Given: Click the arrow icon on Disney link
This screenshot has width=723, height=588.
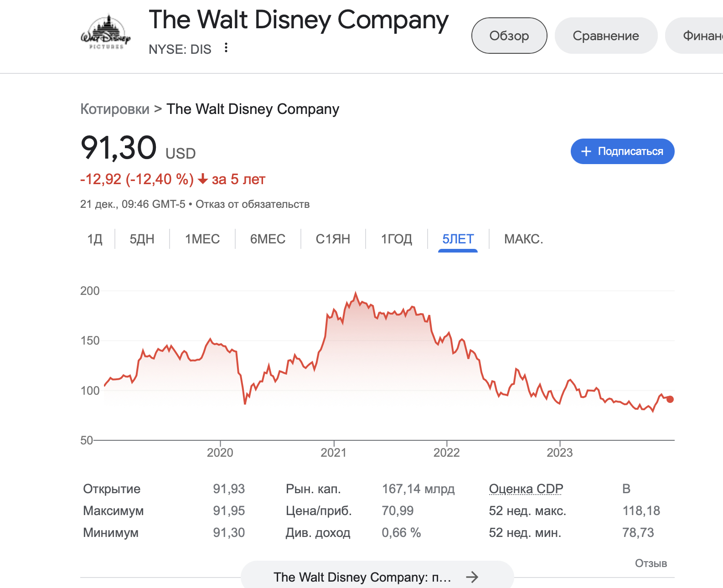Looking at the screenshot, I should tap(472, 577).
